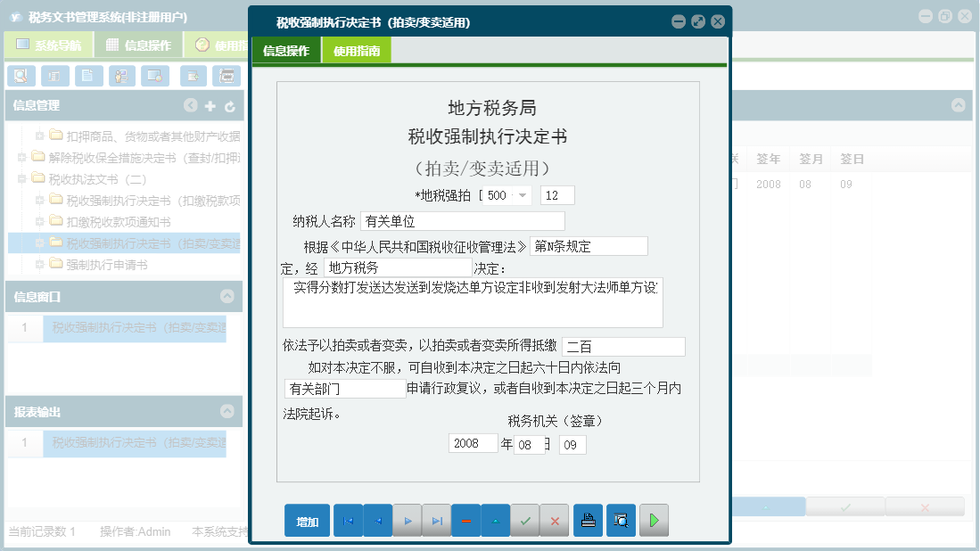980x551 pixels.
Task: Go to previous record with arrow icon
Action: coord(378,520)
